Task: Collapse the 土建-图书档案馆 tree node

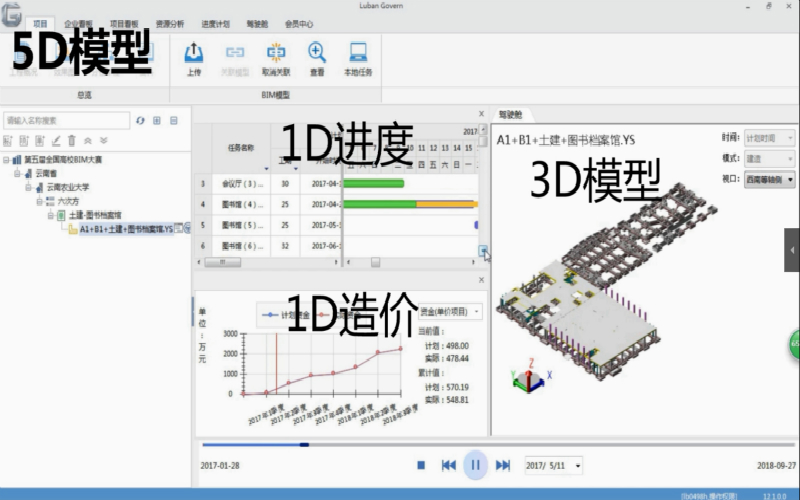Action: tap(51, 215)
